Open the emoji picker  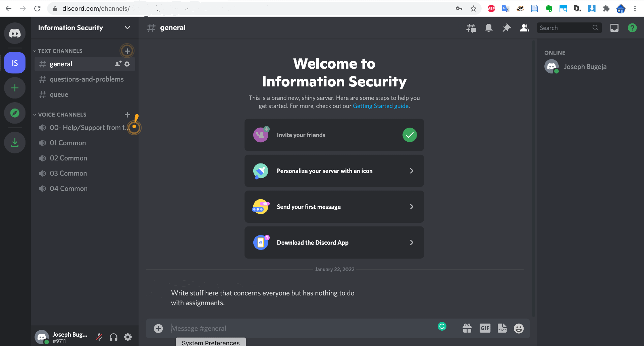tap(519, 328)
